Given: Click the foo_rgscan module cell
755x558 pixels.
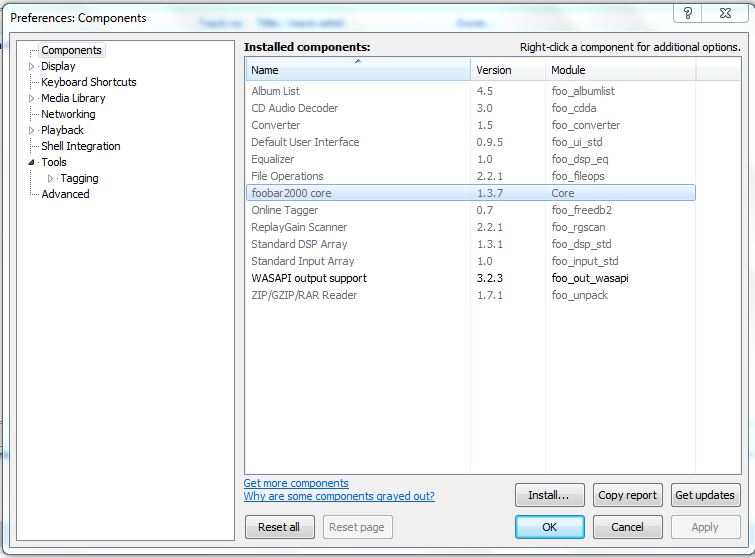Looking at the screenshot, I should pyautogui.click(x=578, y=227).
